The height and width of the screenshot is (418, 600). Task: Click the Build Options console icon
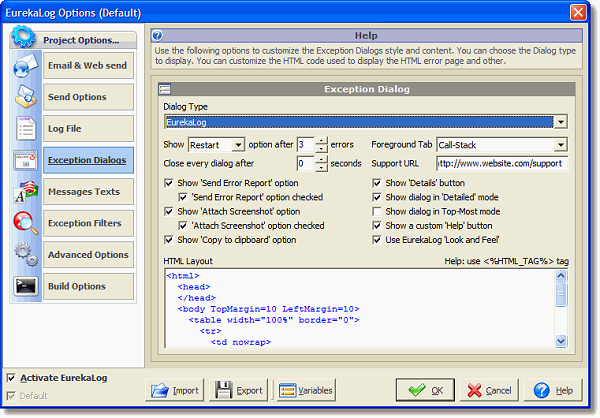(x=26, y=286)
